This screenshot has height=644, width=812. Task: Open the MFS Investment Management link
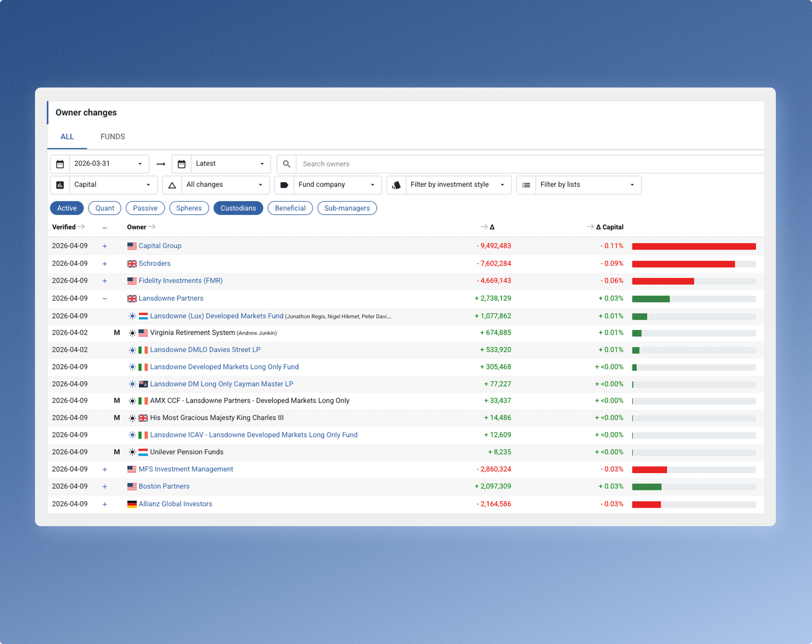point(186,469)
